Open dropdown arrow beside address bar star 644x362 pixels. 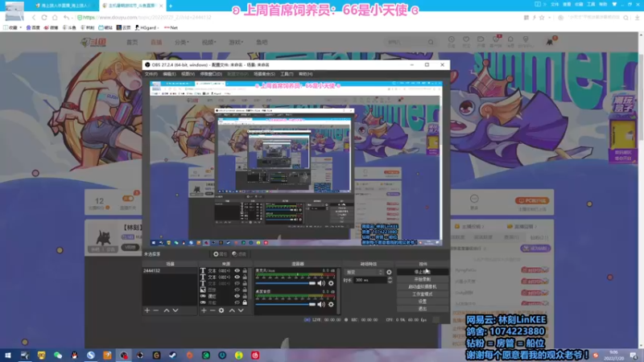coord(549,18)
